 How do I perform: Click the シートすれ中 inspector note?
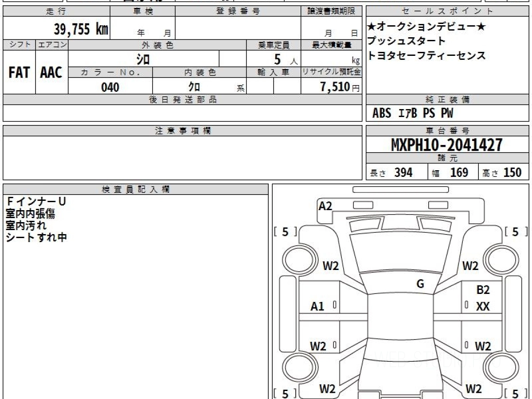tap(36, 238)
